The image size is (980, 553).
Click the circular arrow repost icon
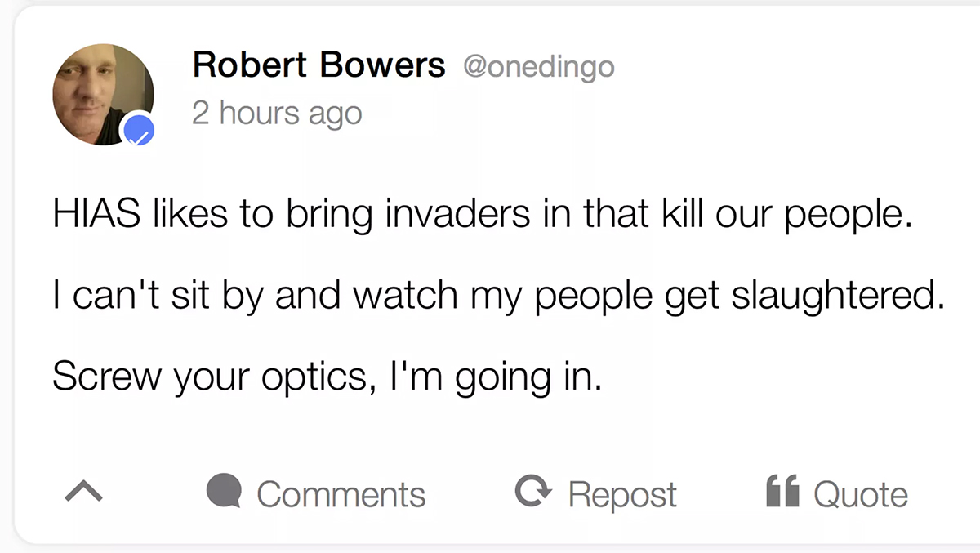coord(534,492)
